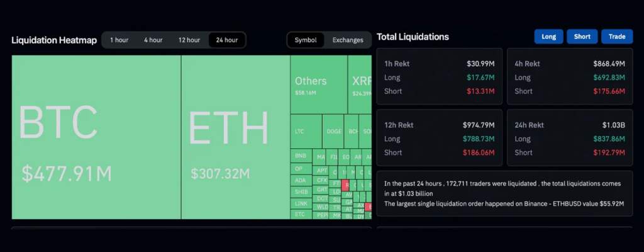
Task: Click the 12h Rekt label
Action: tap(399, 125)
